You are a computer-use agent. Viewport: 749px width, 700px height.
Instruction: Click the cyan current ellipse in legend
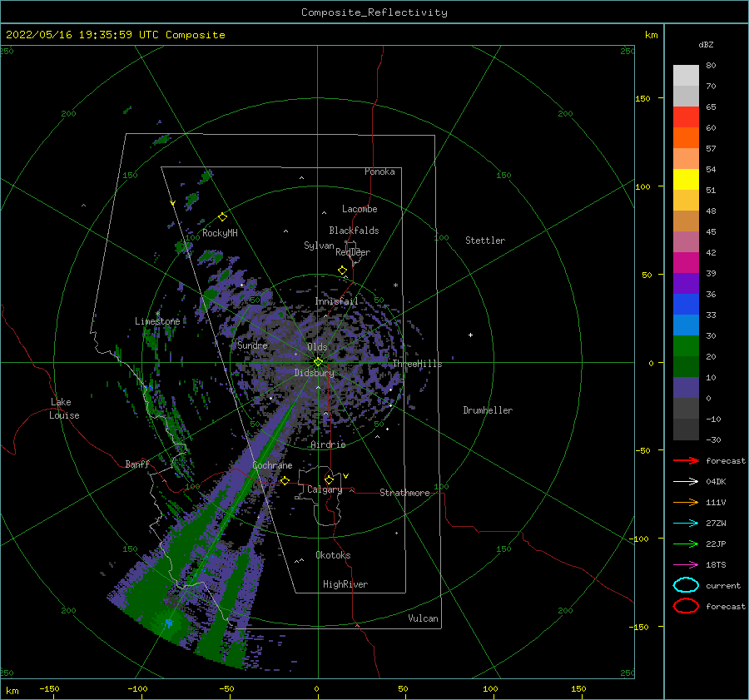(x=686, y=585)
